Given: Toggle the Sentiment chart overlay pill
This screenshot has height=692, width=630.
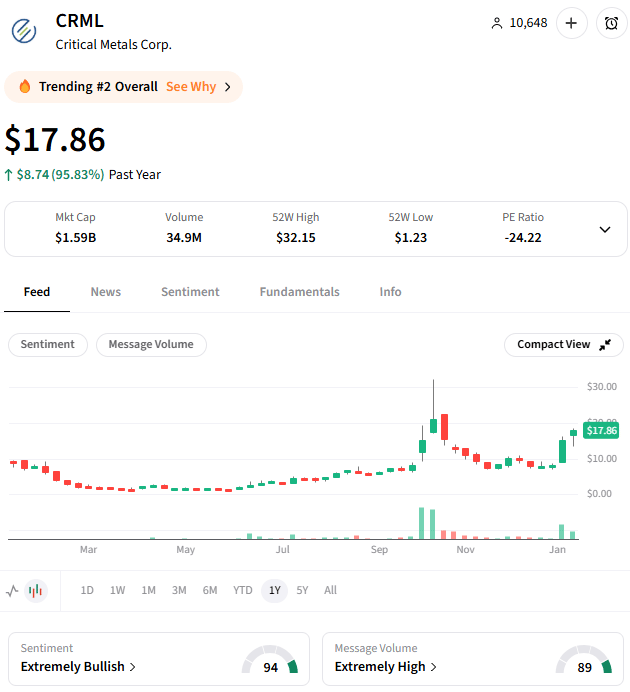Looking at the screenshot, I should point(48,344).
